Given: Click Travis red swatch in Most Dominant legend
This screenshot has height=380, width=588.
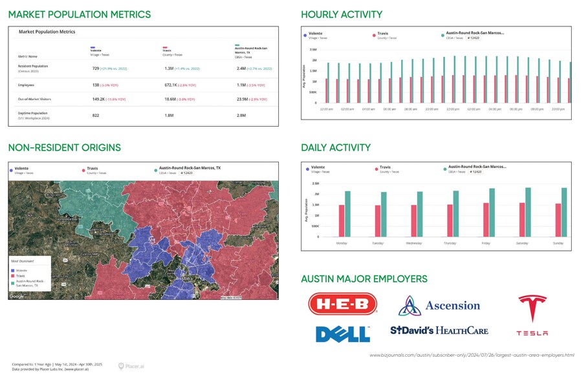Looking at the screenshot, I should 14,275.
